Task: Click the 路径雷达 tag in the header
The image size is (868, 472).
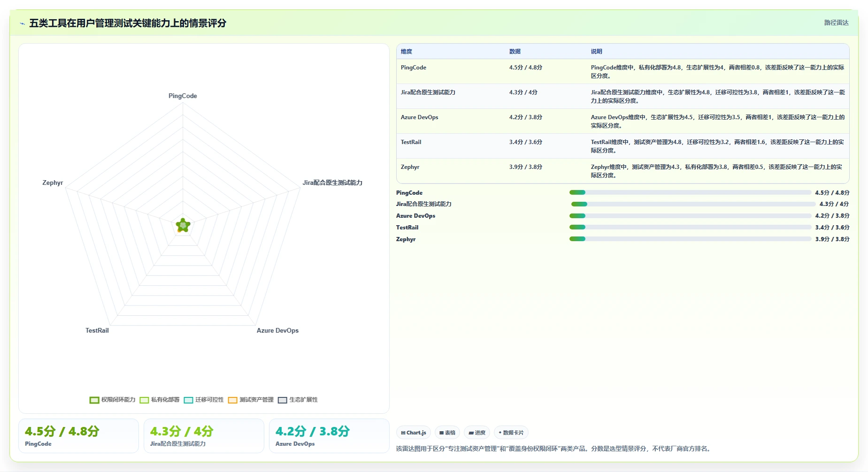Action: point(836,23)
